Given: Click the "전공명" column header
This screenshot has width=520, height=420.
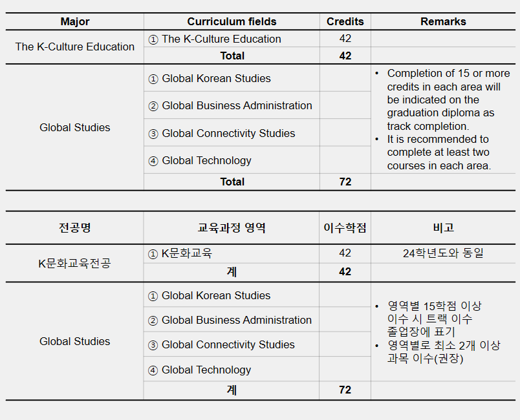Looking at the screenshot, I should click(x=75, y=227).
